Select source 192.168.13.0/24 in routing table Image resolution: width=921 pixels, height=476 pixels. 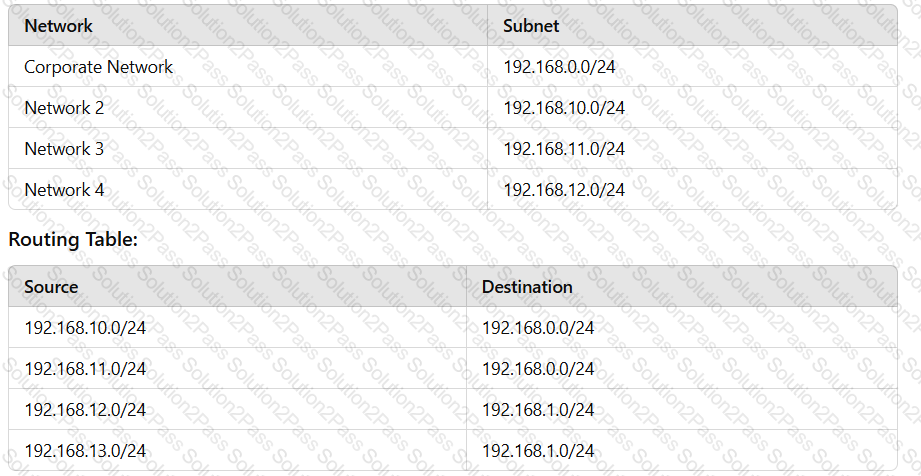click(x=85, y=451)
